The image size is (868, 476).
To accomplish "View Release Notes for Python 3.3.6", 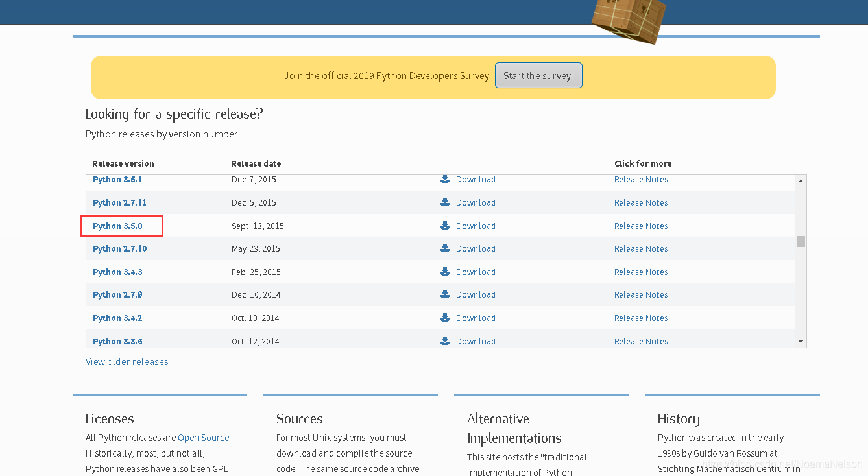I will tap(641, 341).
